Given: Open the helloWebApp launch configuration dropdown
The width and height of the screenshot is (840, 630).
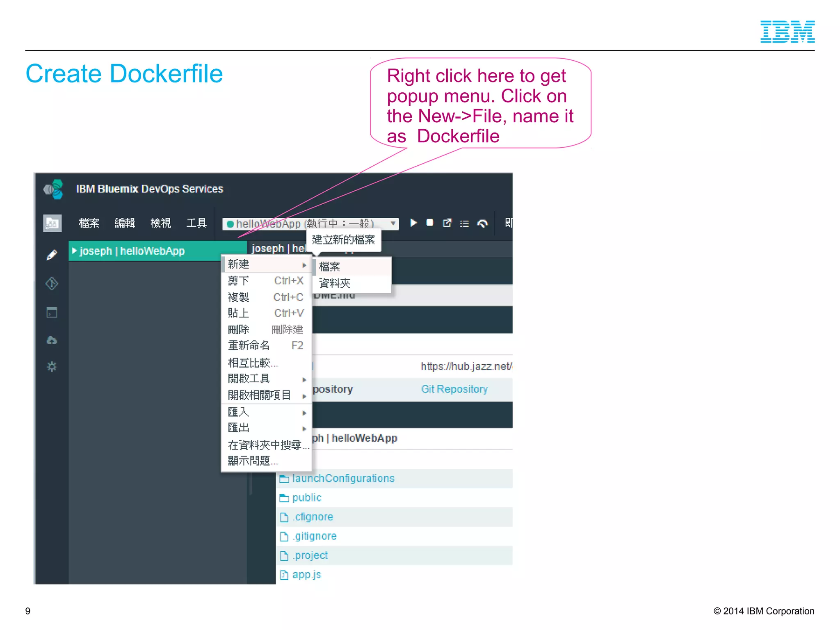Looking at the screenshot, I should click(310, 224).
